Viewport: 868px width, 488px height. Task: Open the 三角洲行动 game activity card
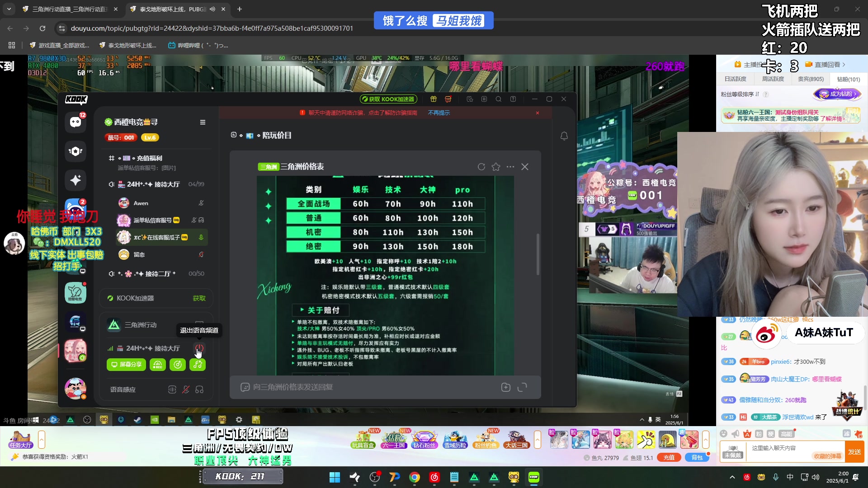point(156,325)
